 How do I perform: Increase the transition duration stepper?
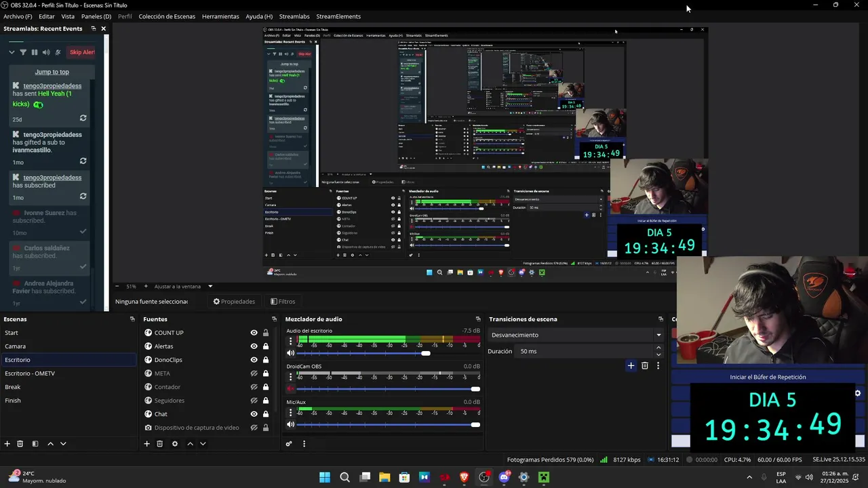[x=658, y=348]
